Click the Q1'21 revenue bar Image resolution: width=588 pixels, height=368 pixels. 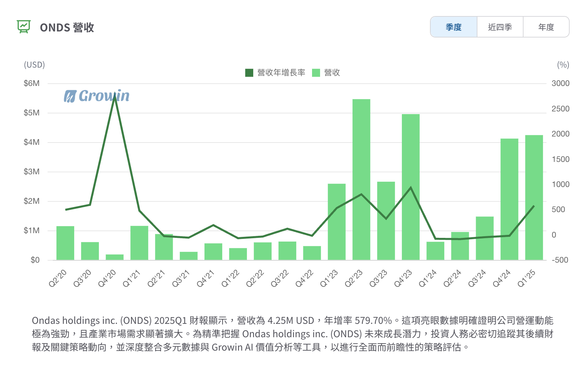click(x=139, y=243)
